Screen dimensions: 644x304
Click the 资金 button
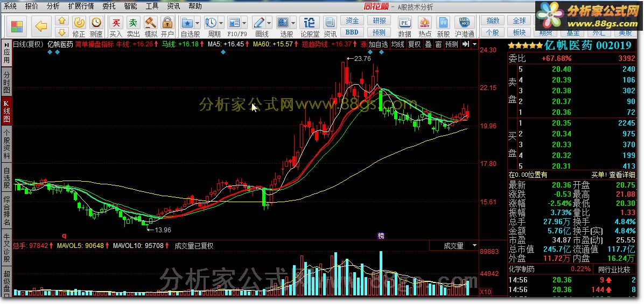point(352,20)
